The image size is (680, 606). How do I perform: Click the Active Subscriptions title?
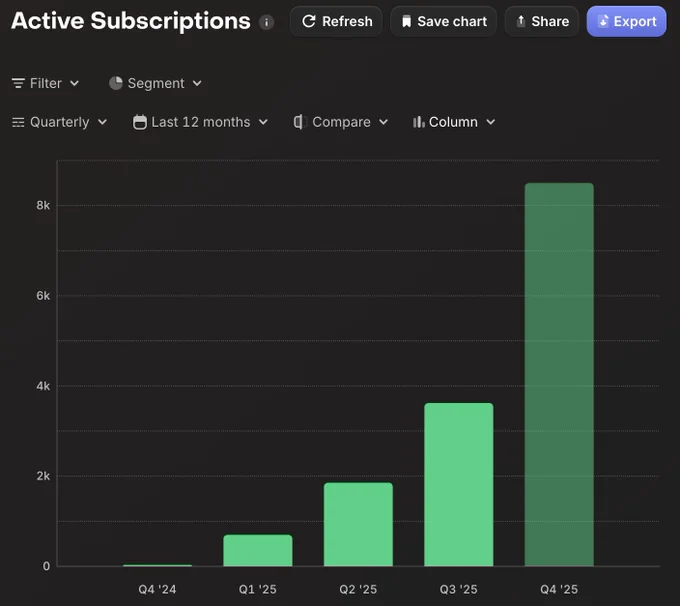click(131, 20)
